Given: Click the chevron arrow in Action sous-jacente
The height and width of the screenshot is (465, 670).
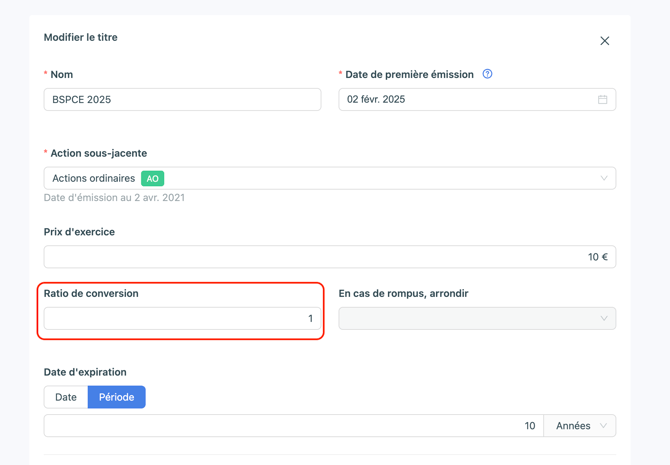Looking at the screenshot, I should pyautogui.click(x=603, y=179).
